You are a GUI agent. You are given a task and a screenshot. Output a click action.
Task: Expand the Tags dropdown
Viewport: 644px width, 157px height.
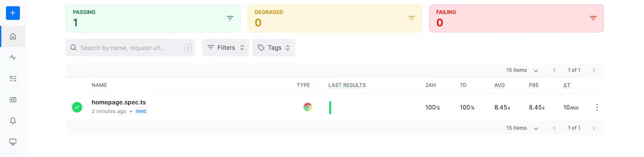(x=274, y=47)
